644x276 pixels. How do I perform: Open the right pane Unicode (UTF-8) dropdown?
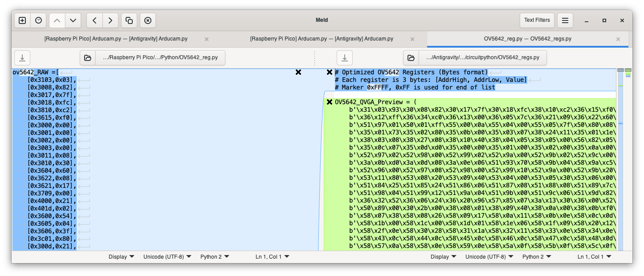tap(489, 257)
